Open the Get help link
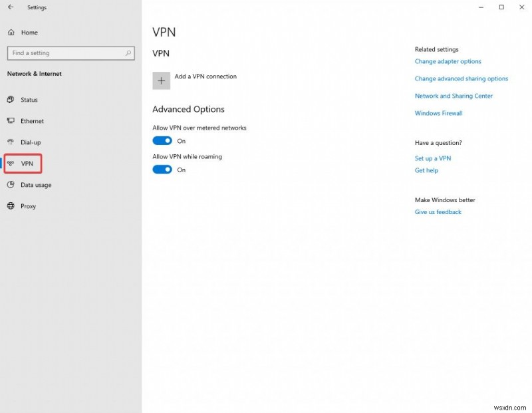 (x=426, y=170)
